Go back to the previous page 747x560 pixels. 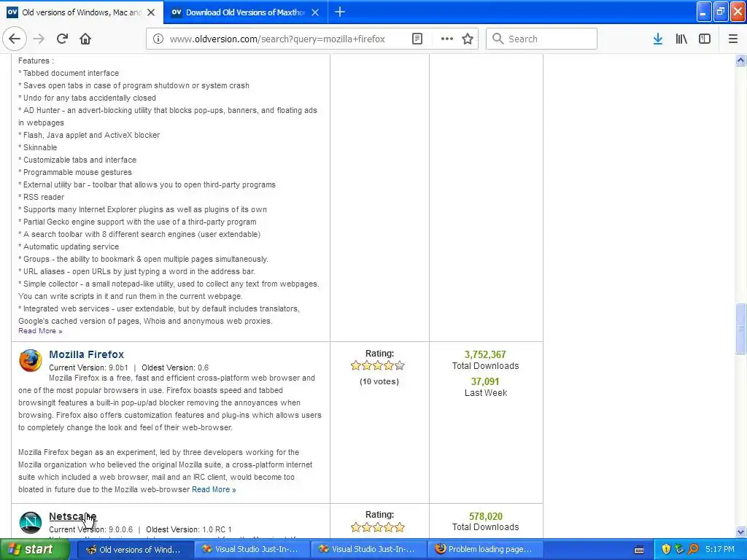coord(15,39)
